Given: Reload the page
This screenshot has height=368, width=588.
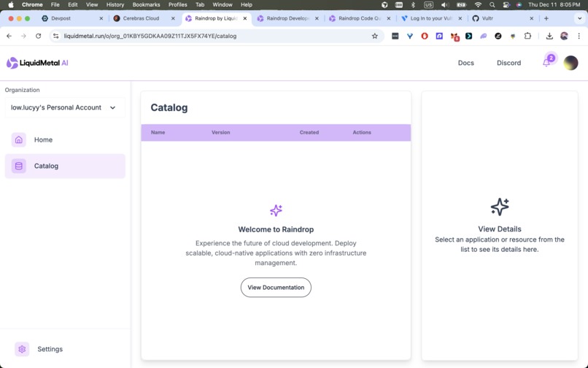Looking at the screenshot, I should (38, 36).
